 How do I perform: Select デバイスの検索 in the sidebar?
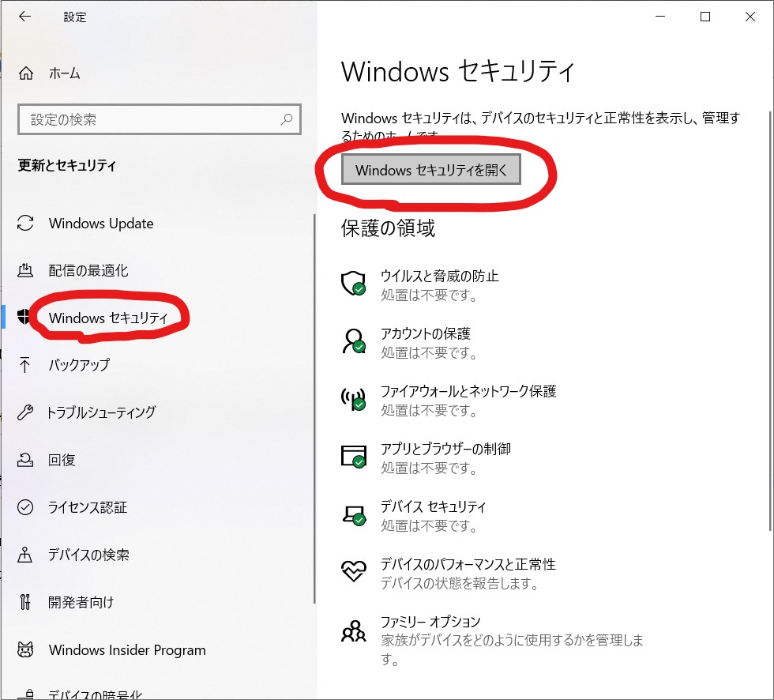(x=88, y=555)
